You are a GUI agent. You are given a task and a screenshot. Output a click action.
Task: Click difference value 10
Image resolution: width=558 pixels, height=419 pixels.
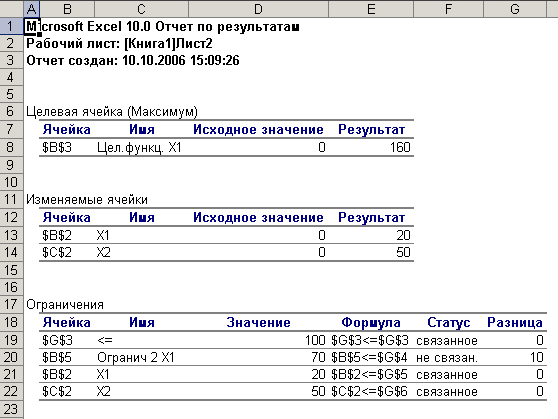(536, 357)
